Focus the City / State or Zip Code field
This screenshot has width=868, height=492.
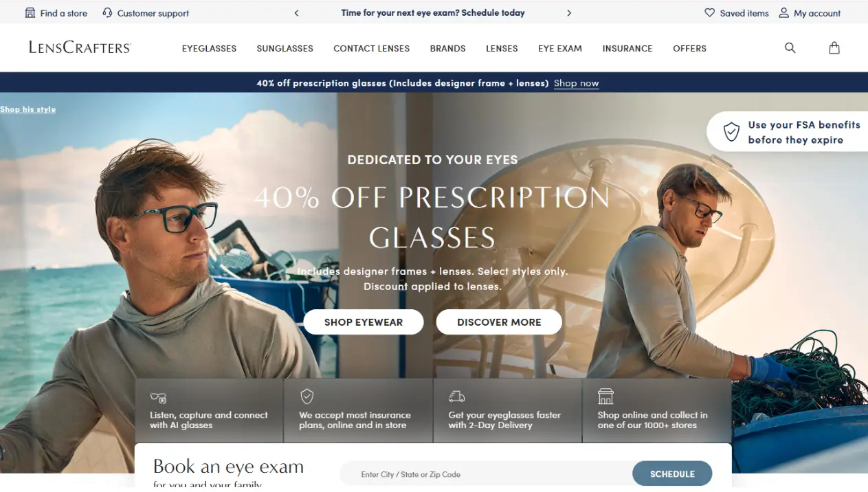(486, 474)
